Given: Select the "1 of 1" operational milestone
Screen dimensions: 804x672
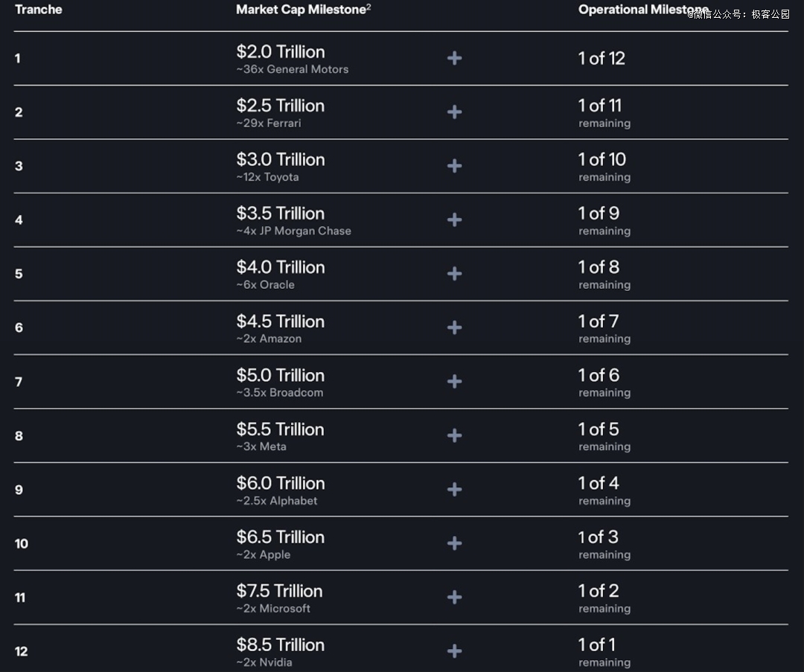Looking at the screenshot, I should pos(597,644).
